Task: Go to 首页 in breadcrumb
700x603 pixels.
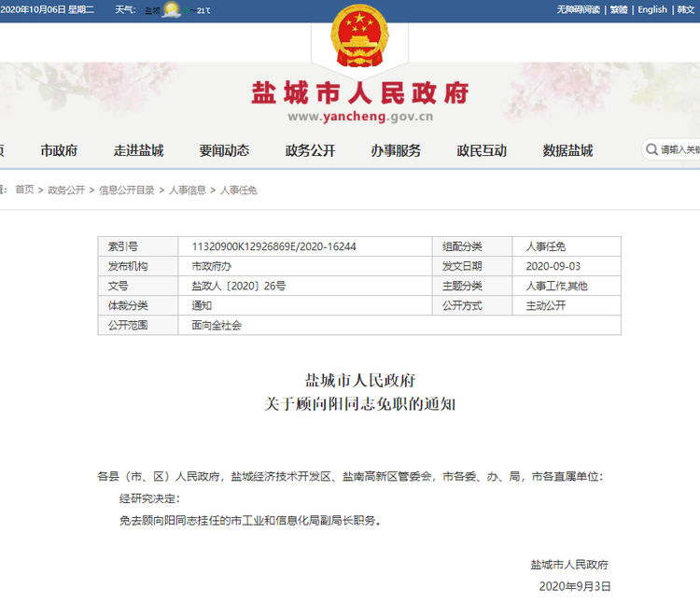Action: pyautogui.click(x=24, y=189)
